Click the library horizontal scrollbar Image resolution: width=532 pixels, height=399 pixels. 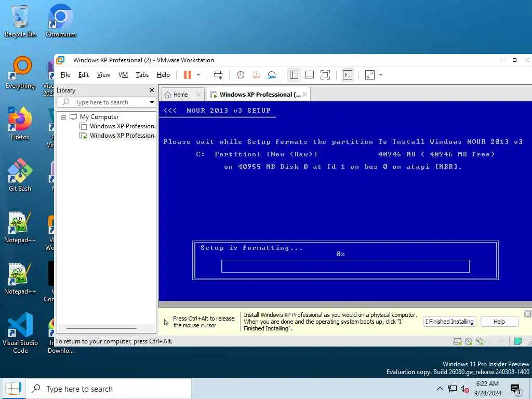pos(101,328)
